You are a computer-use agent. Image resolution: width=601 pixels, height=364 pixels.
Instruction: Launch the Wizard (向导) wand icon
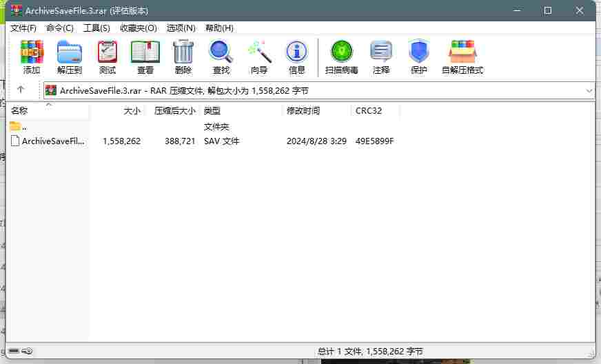259,57
